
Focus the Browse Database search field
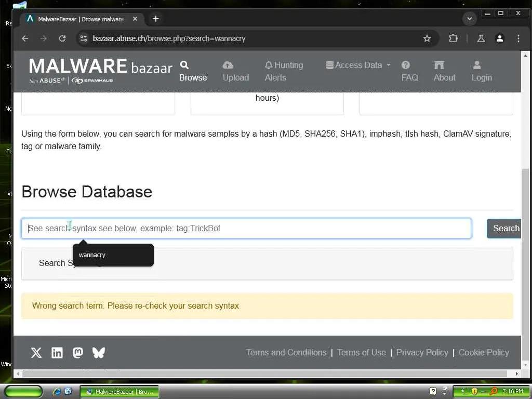246,229
